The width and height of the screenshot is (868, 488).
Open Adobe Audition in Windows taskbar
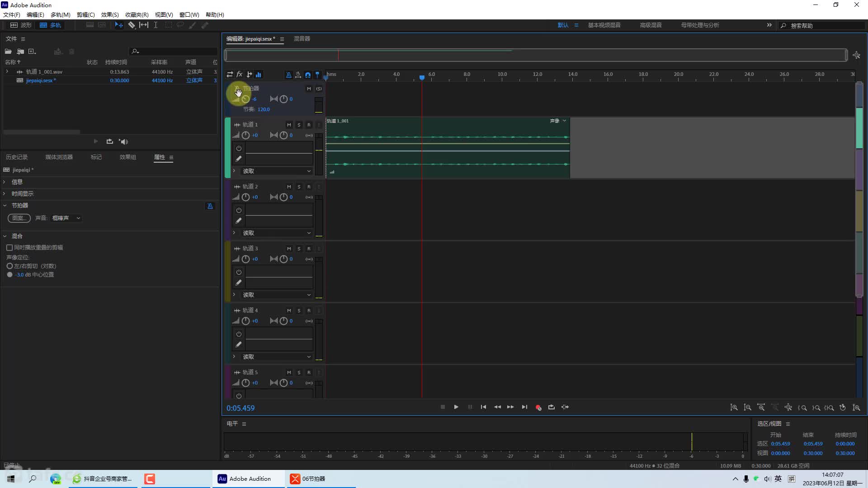[x=249, y=479]
